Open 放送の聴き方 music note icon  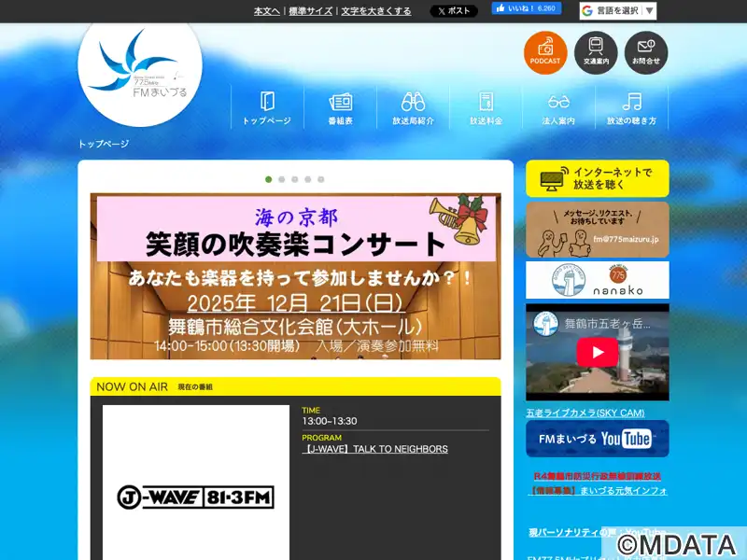pos(632,108)
